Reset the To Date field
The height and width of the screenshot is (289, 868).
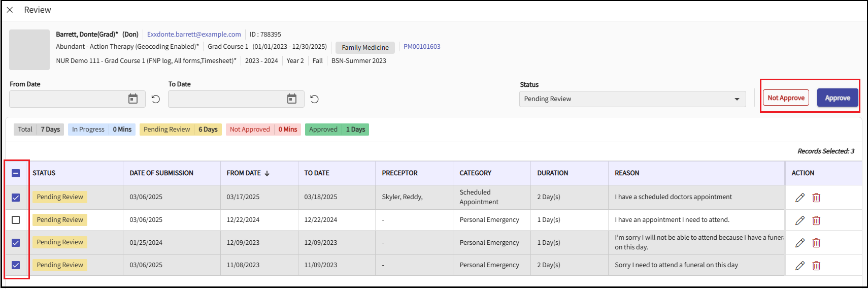[315, 99]
